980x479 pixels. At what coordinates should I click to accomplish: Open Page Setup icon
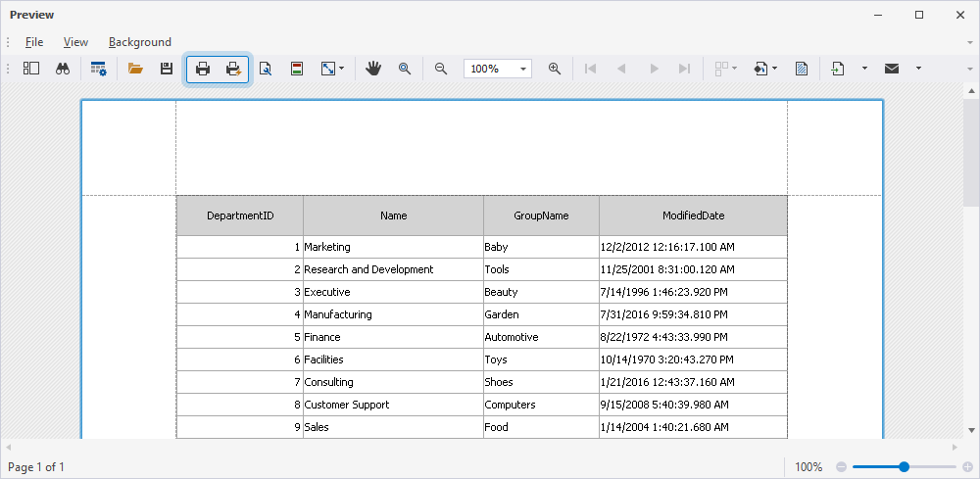(x=266, y=69)
